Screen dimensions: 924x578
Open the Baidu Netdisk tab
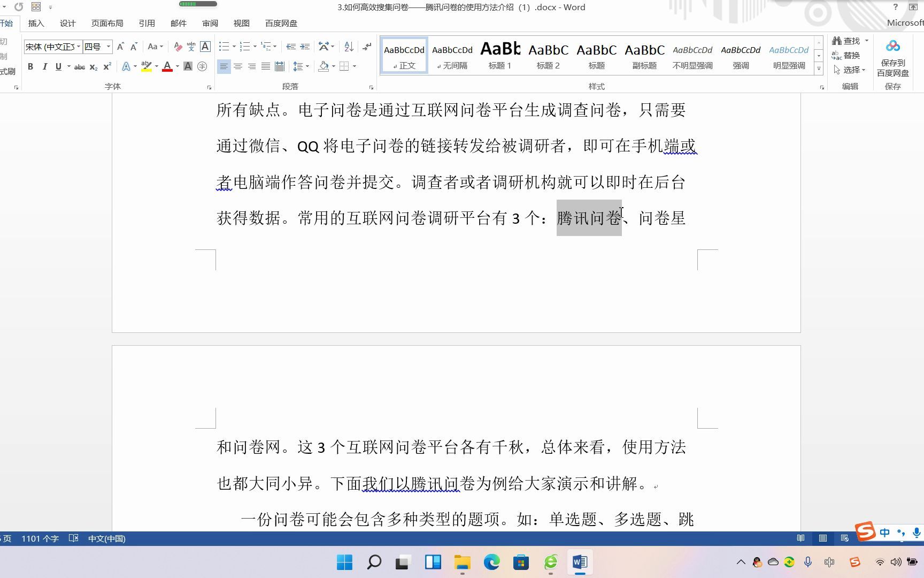pyautogui.click(x=281, y=23)
